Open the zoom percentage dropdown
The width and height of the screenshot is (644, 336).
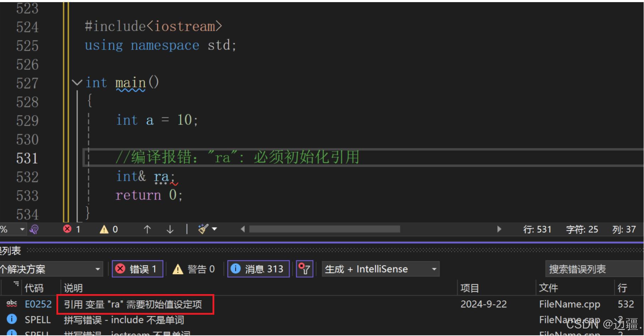(22, 229)
